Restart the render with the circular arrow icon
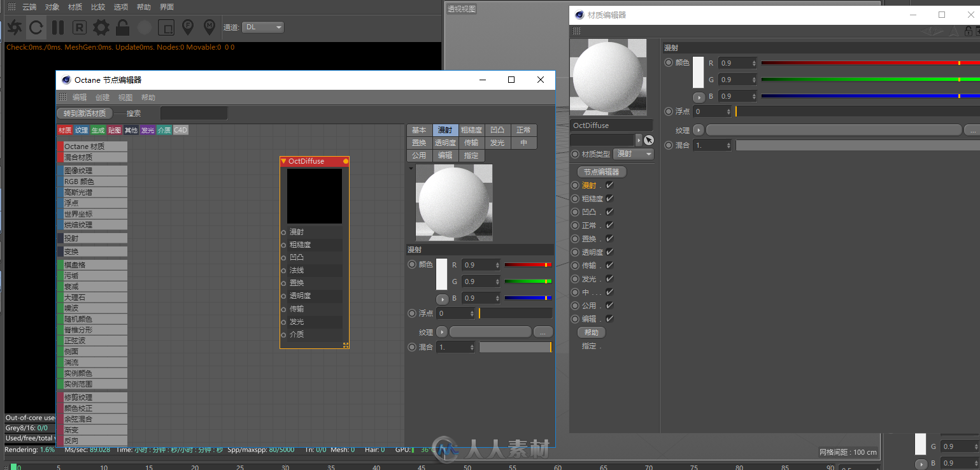 [x=36, y=27]
